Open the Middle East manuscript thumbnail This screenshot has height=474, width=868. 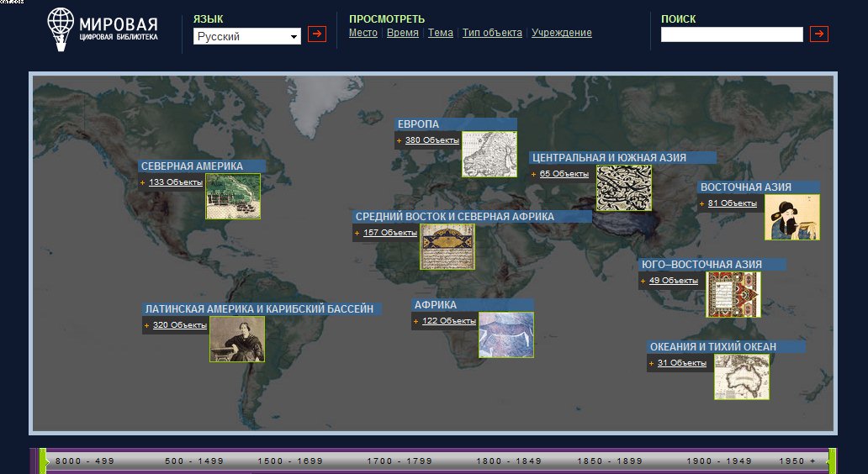point(447,247)
